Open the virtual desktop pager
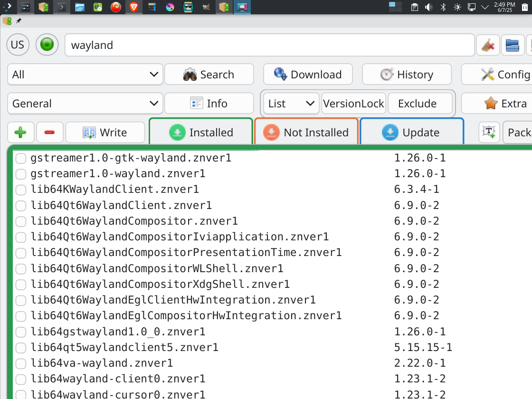The image size is (532, 399). [x=395, y=7]
